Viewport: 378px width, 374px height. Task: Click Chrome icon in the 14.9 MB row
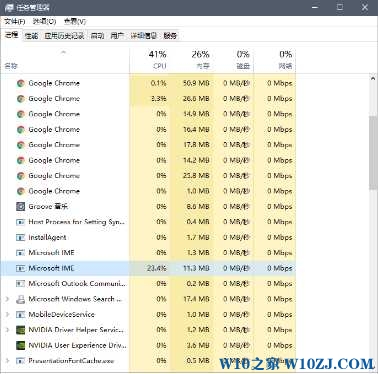pyautogui.click(x=21, y=114)
